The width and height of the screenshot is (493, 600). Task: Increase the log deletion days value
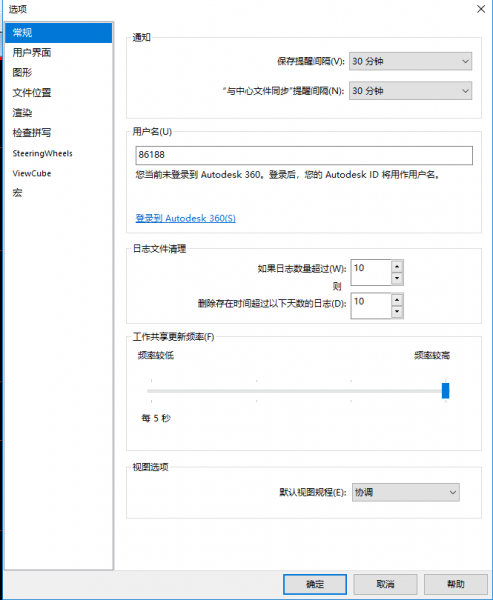click(397, 300)
